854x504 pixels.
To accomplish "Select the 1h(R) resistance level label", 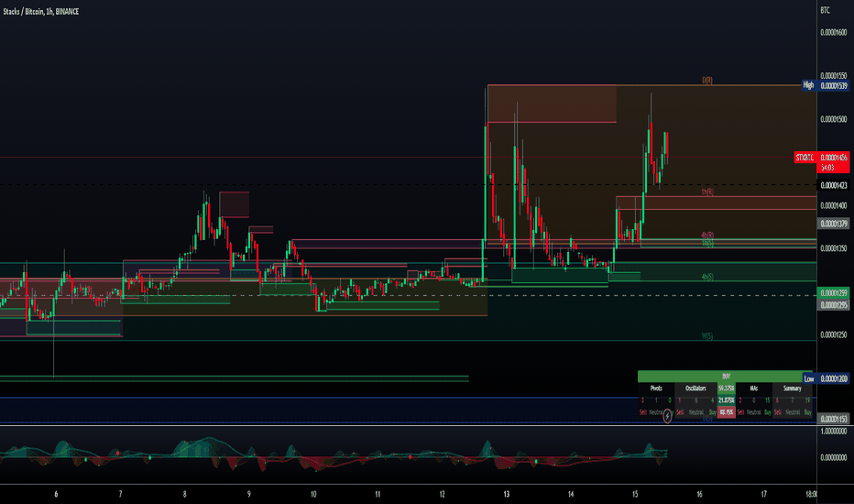I will (707, 192).
